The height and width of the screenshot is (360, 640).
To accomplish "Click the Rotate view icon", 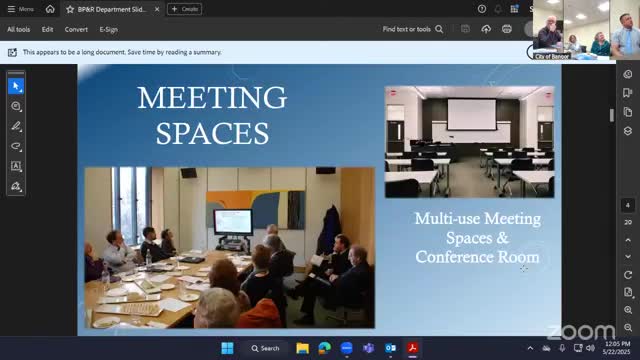I will 628,275.
